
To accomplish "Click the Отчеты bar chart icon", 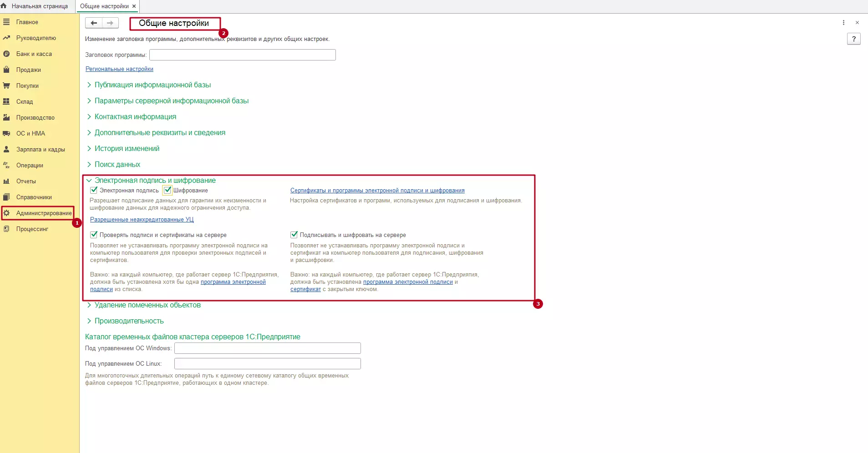I will [x=6, y=181].
